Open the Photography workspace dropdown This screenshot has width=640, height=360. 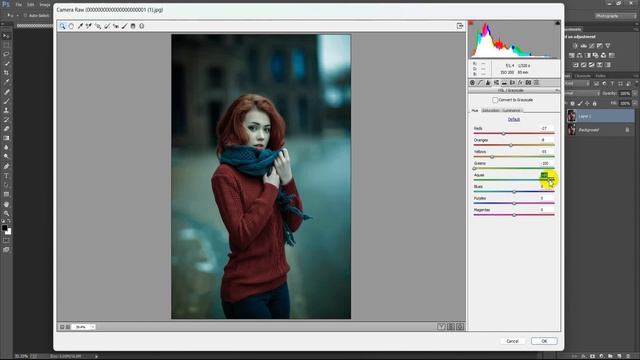point(615,16)
